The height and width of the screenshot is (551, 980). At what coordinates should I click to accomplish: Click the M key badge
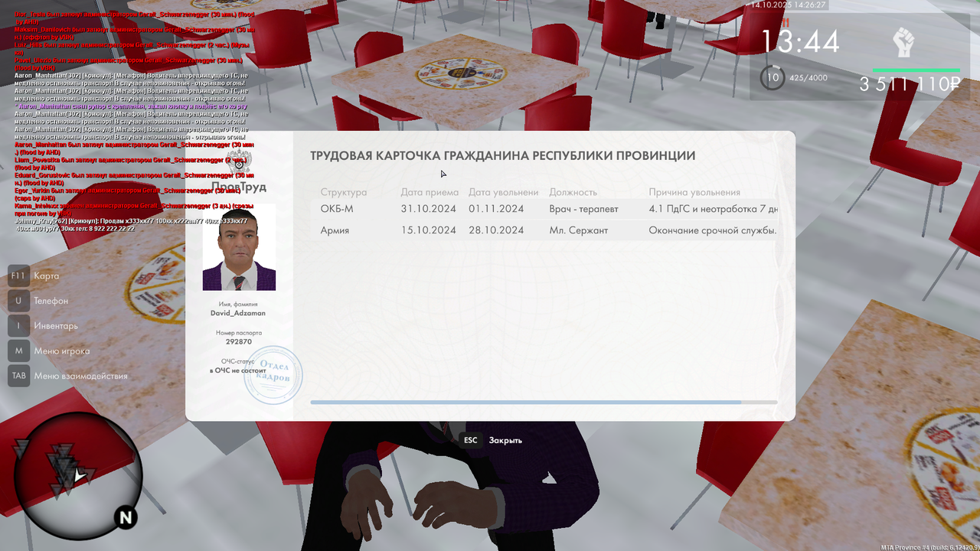18,350
